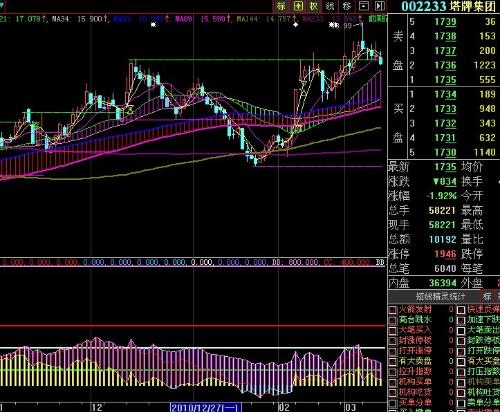Click the 12 month label on time axis
This screenshot has height=412, width=500.
[97, 407]
